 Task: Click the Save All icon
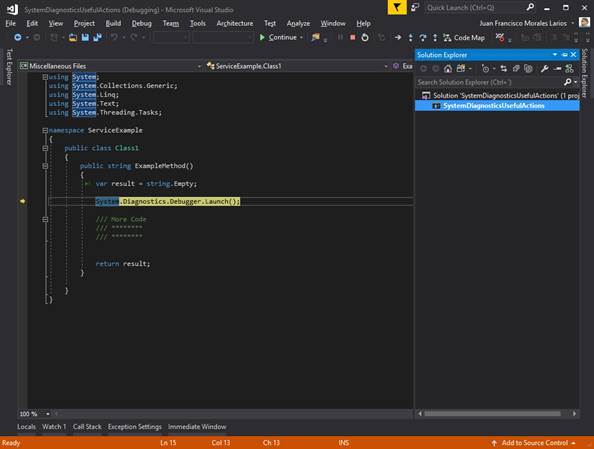[97, 37]
